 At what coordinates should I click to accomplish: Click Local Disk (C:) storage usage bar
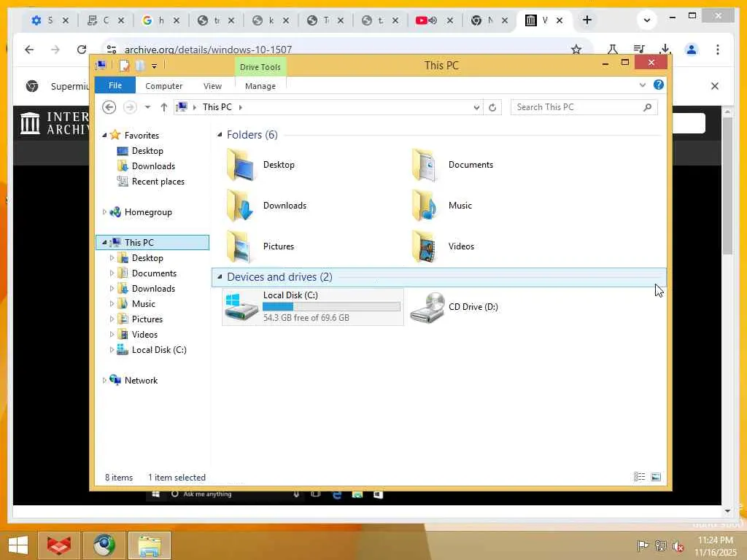click(332, 307)
